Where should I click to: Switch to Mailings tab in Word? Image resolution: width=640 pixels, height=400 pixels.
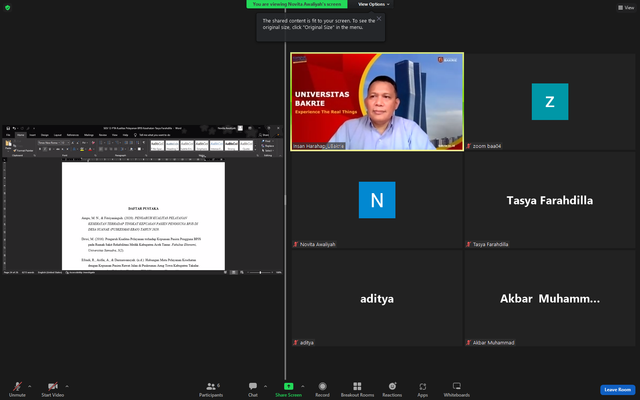pos(89,135)
